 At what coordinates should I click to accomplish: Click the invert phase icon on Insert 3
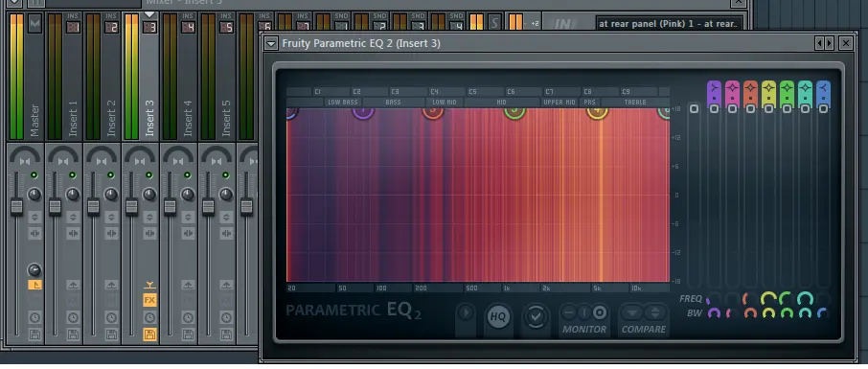coord(149,218)
